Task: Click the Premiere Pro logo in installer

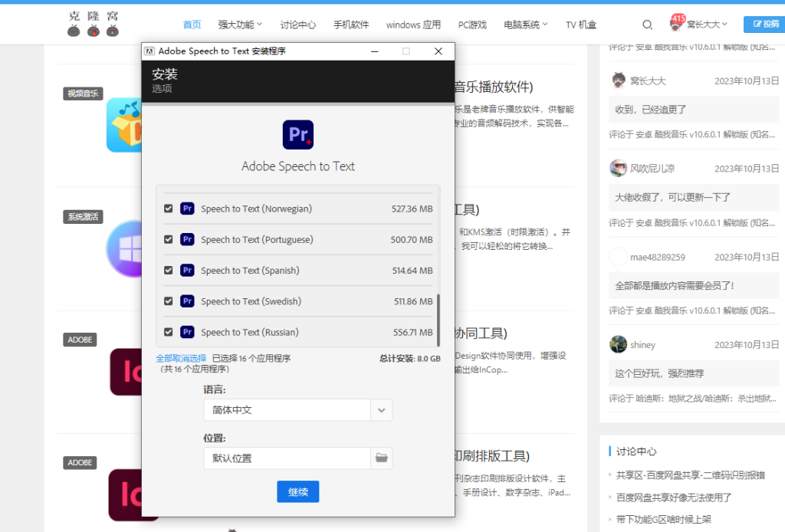Action: (x=298, y=135)
